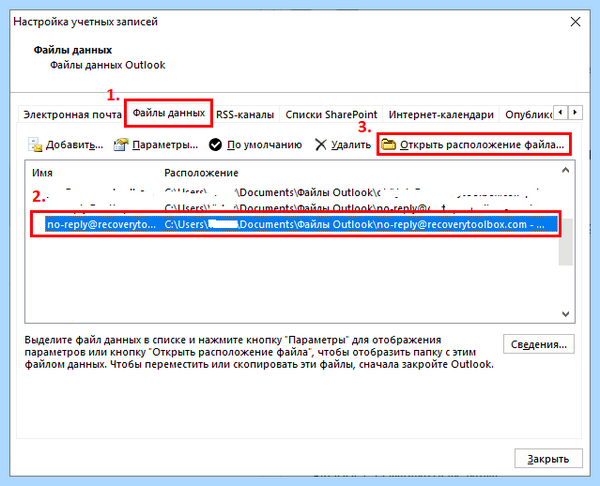The width and height of the screenshot is (600, 486).
Task: Close the account settings dialog window
Action: click(x=576, y=22)
